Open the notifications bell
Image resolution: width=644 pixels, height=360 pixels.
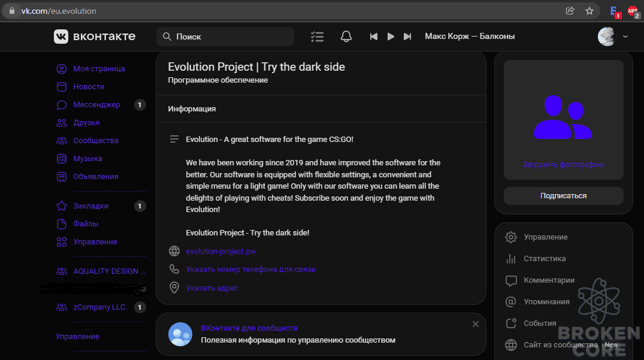coord(346,37)
